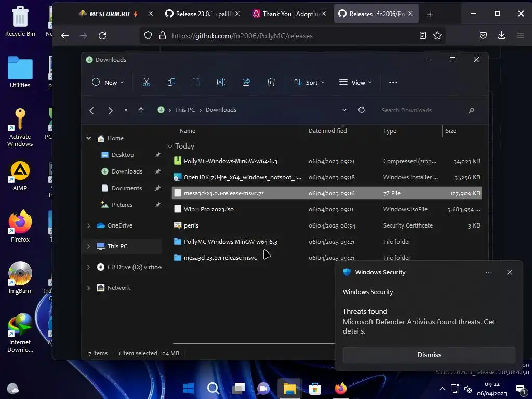Expand the This PC tree node

pyautogui.click(x=88, y=246)
